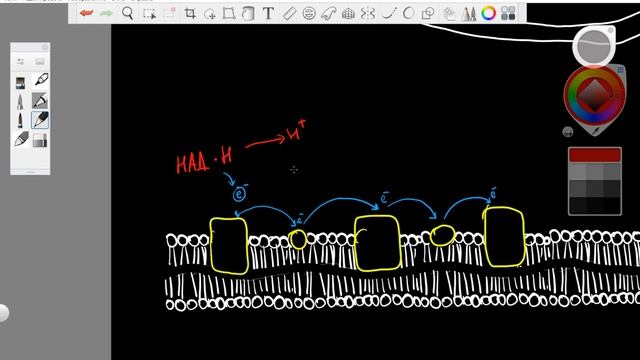The width and height of the screenshot is (640, 360).
Task: Toggle the transparent color circle button
Action: [568, 131]
